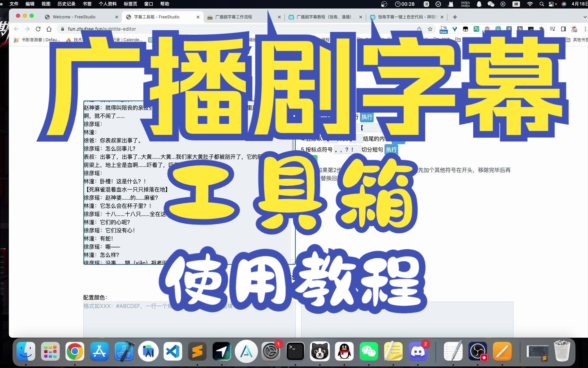Share the current page

[x=419, y=29]
